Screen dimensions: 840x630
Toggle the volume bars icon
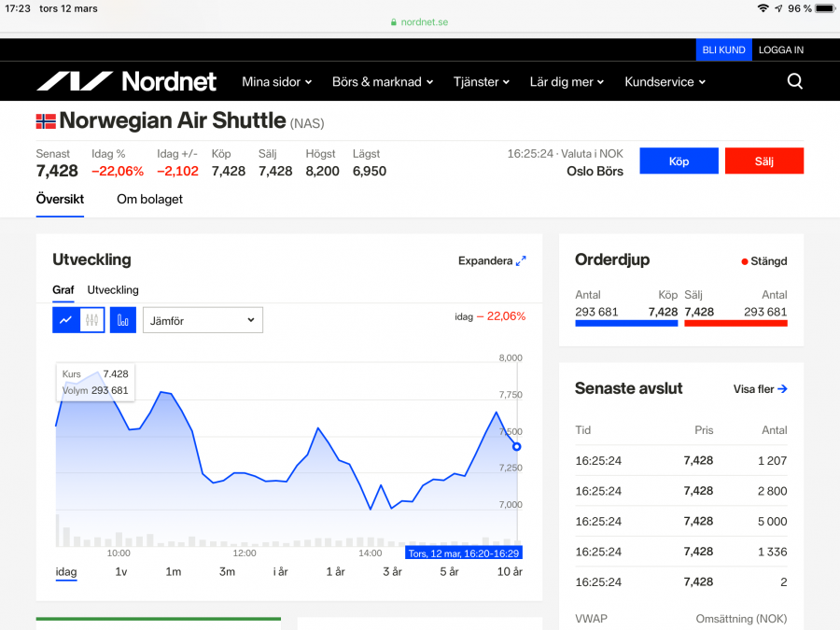[x=123, y=320]
